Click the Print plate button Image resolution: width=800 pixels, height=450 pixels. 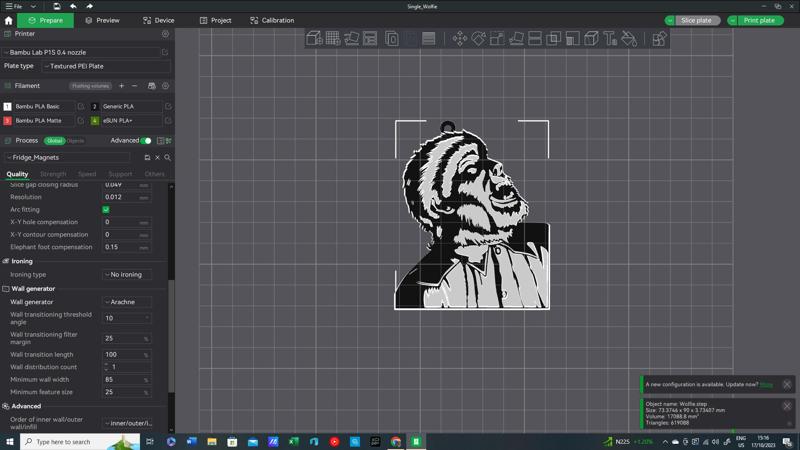[759, 20]
